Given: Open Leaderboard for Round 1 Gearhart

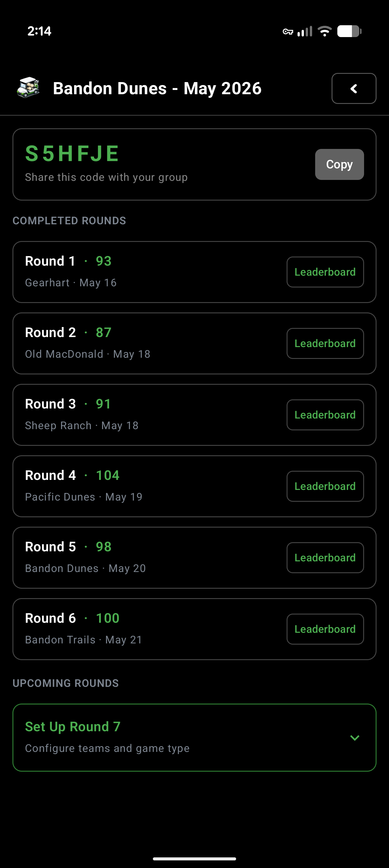Looking at the screenshot, I should tap(325, 272).
